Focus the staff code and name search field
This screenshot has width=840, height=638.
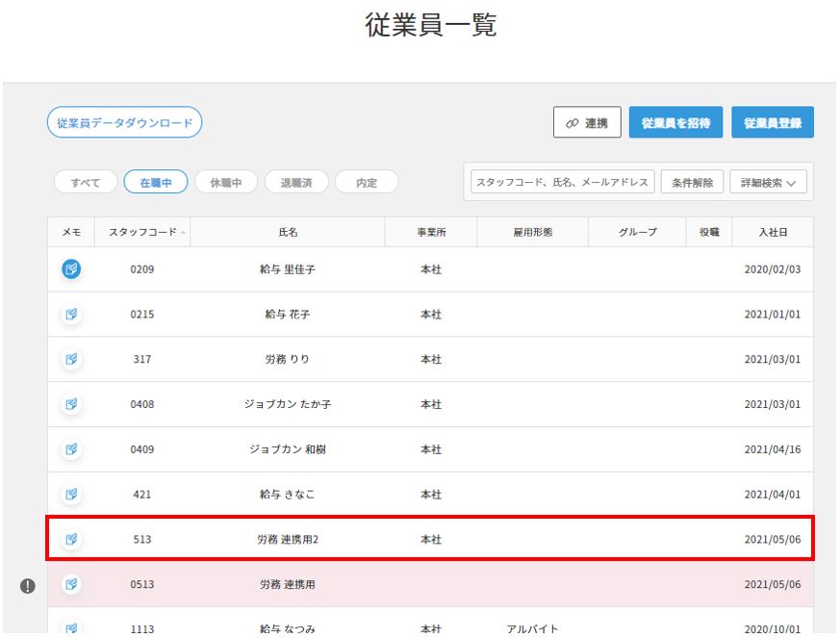562,182
